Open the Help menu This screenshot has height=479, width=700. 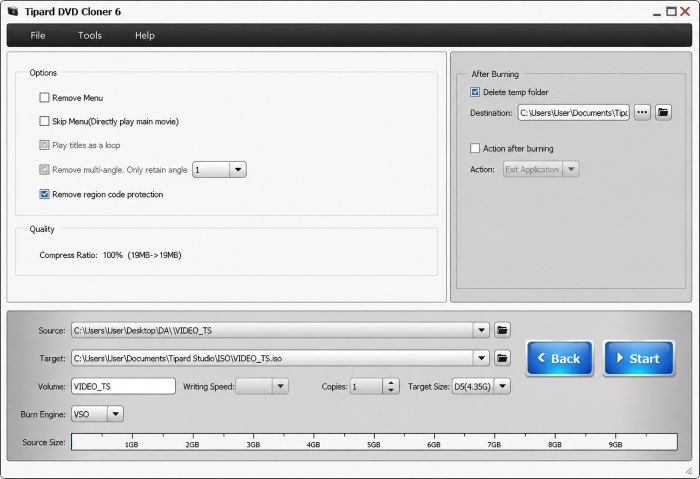coord(145,35)
